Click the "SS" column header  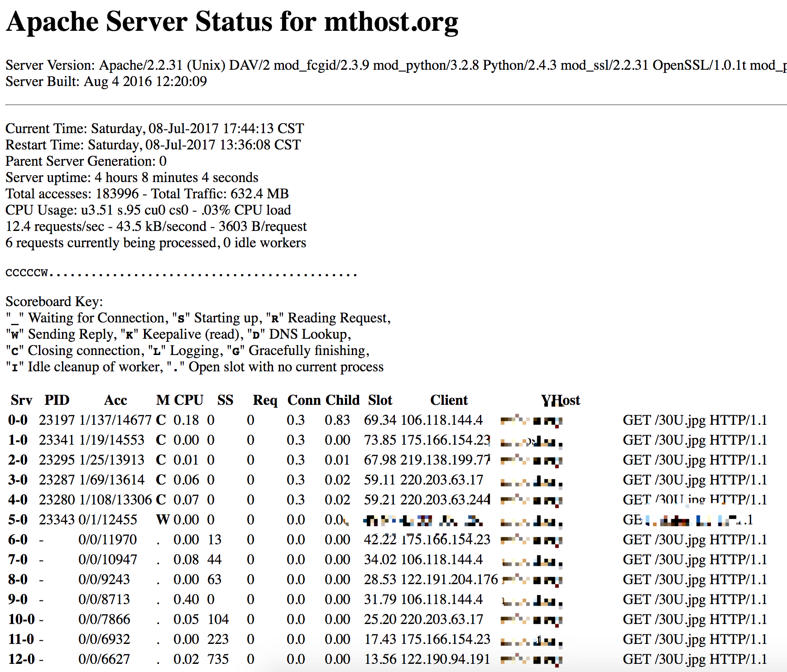coord(225,400)
